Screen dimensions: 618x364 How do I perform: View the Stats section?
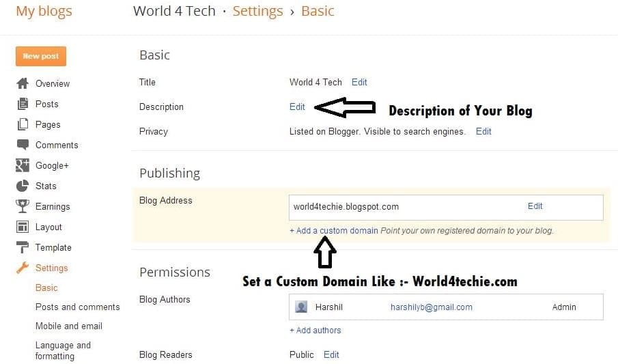pyautogui.click(x=46, y=186)
